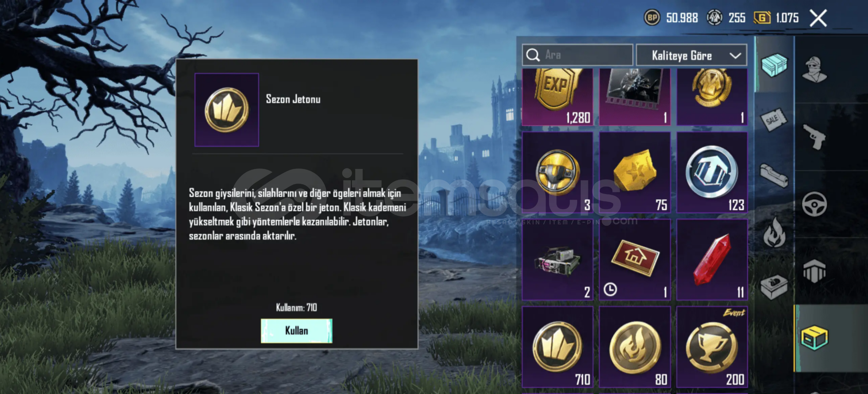Select the red crystal item with 11

click(x=712, y=260)
